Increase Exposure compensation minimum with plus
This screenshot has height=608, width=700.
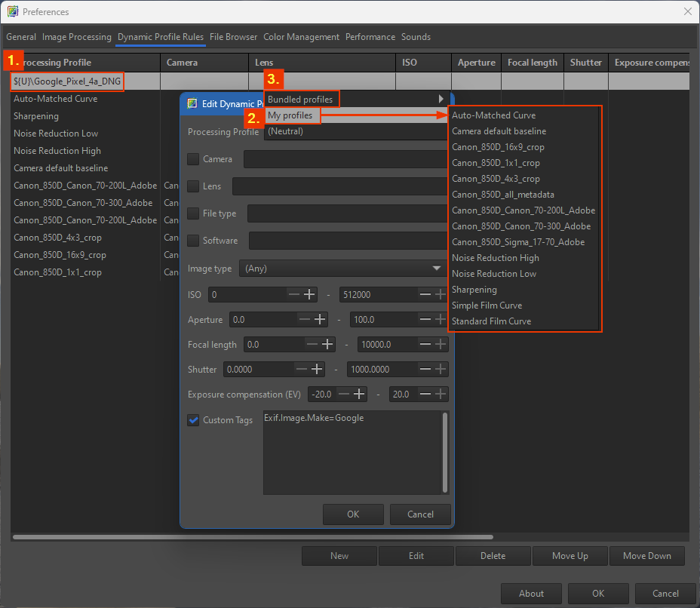pos(359,395)
